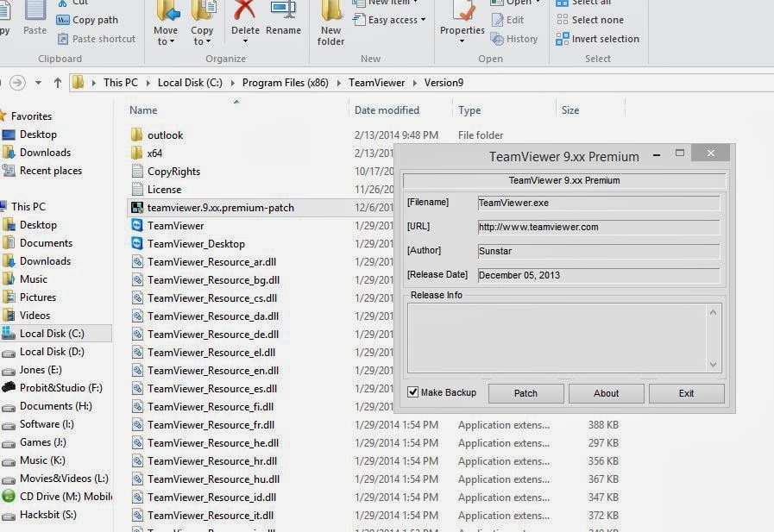The width and height of the screenshot is (774, 532).
Task: Click the Edit option in Open group
Action: tap(508, 20)
